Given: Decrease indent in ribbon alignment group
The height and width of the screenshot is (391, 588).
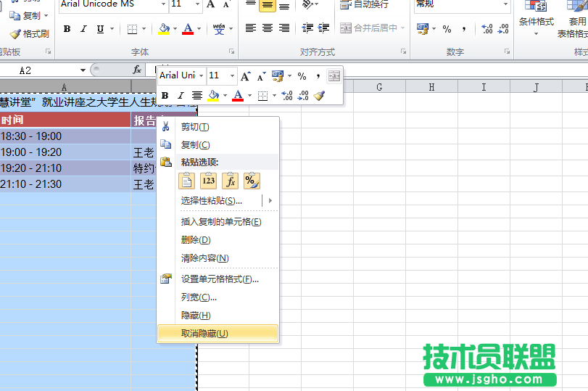Looking at the screenshot, I should [307, 28].
